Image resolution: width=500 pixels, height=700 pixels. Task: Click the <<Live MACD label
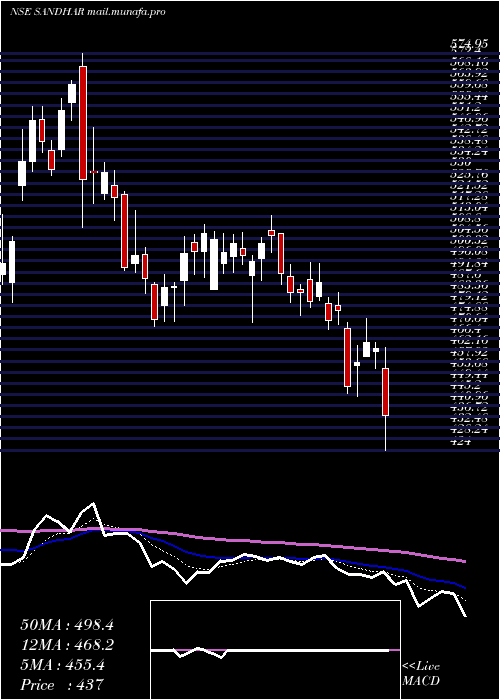click(421, 674)
